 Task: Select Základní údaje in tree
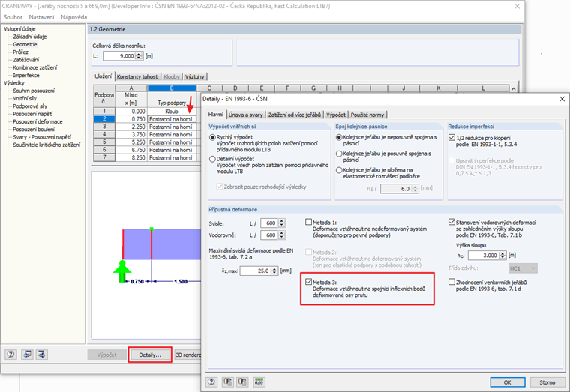click(30, 37)
